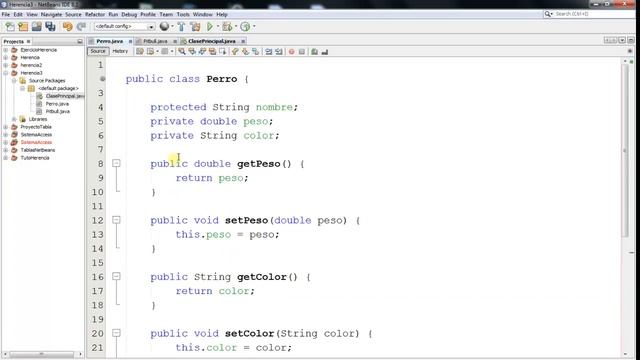Click the Redo arrow icon

[81, 27]
